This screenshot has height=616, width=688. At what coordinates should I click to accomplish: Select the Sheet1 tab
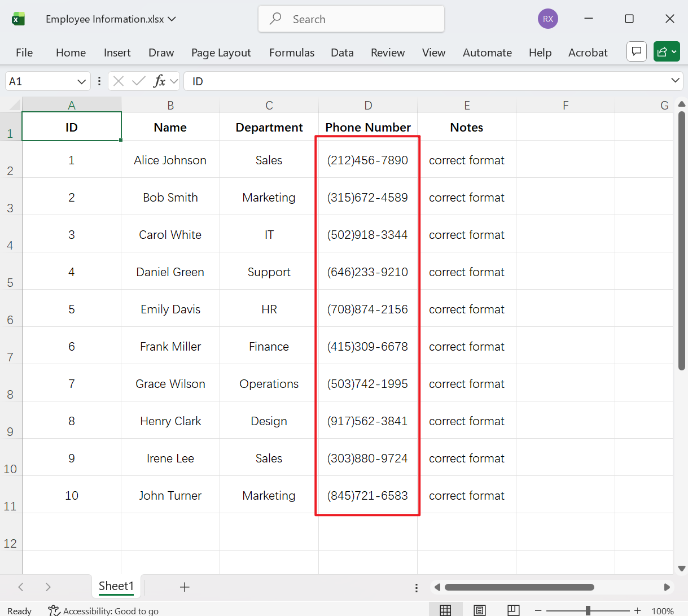coord(116,586)
